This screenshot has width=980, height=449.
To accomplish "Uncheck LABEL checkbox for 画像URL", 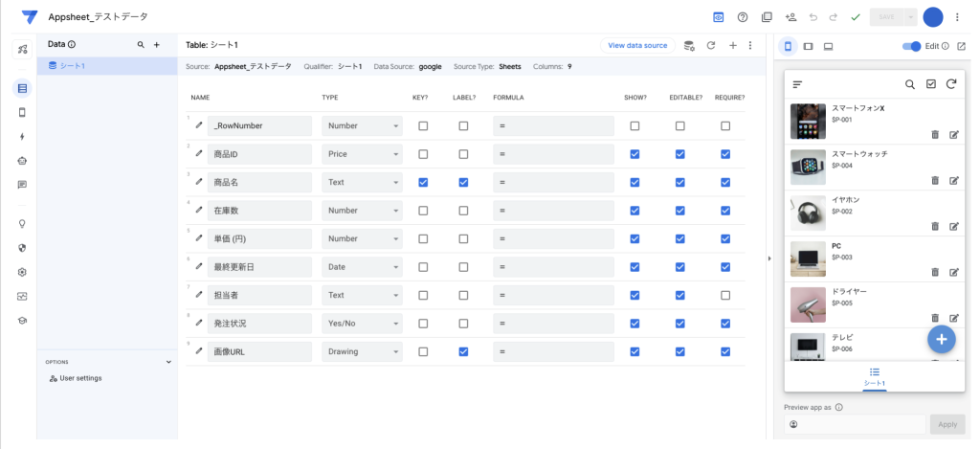I will [463, 351].
